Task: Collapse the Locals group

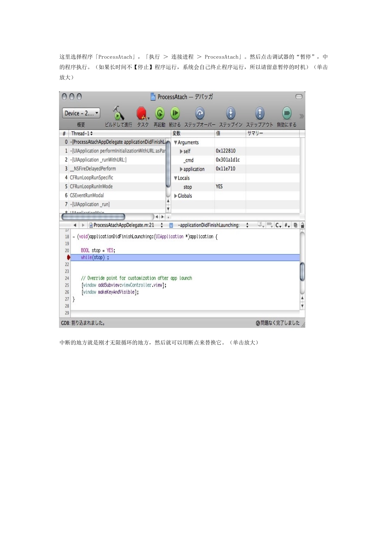Action: tap(176, 178)
